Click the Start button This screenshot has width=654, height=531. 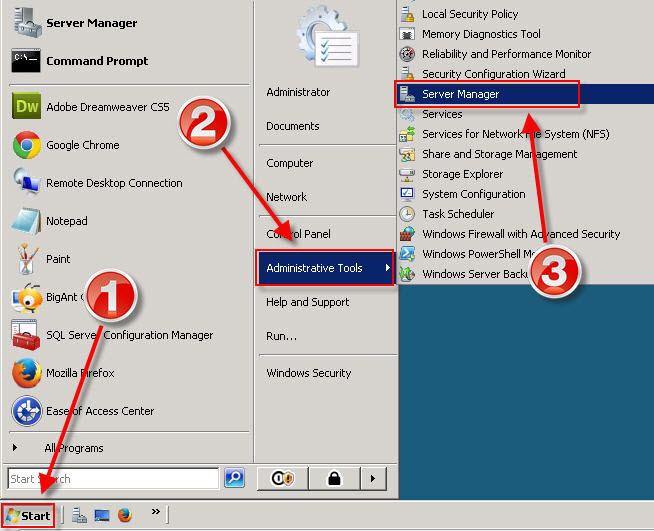tap(28, 516)
